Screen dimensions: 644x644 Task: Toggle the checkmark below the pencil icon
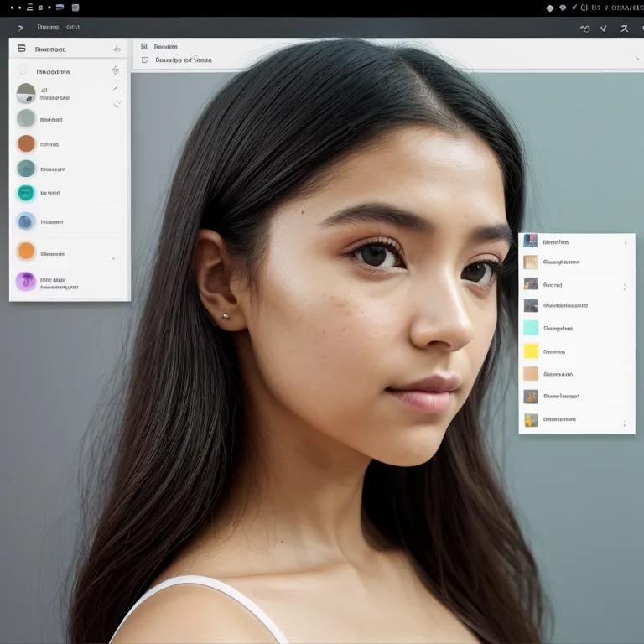pyautogui.click(x=116, y=105)
